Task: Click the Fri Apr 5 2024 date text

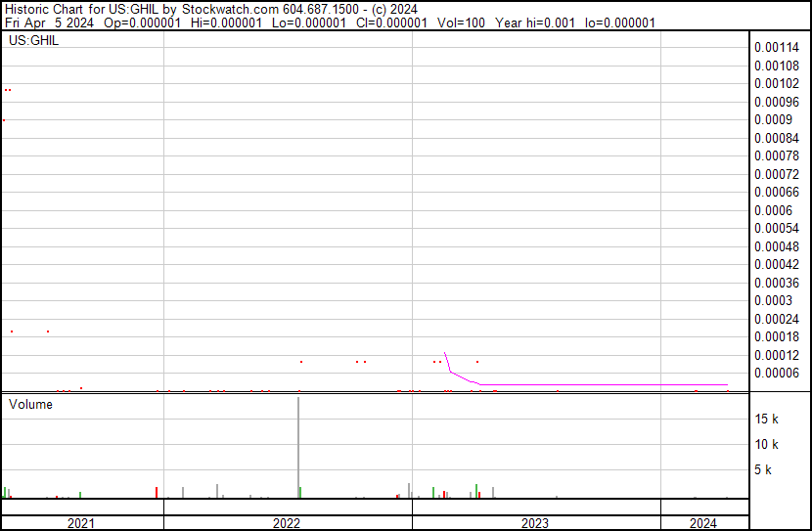Action: tap(46, 22)
